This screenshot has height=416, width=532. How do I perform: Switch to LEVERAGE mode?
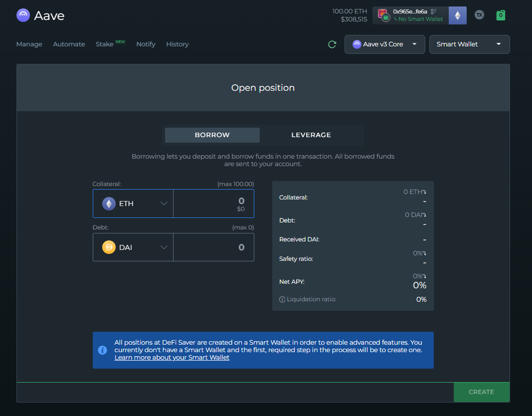(x=311, y=135)
